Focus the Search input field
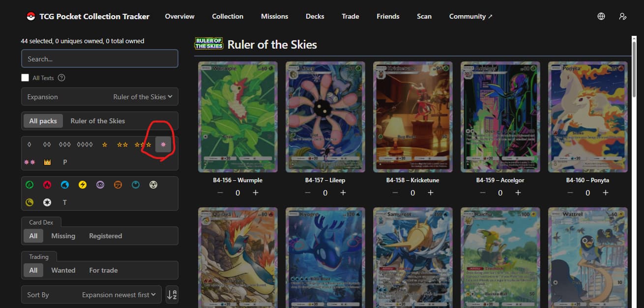The width and height of the screenshot is (644, 308). tap(100, 59)
